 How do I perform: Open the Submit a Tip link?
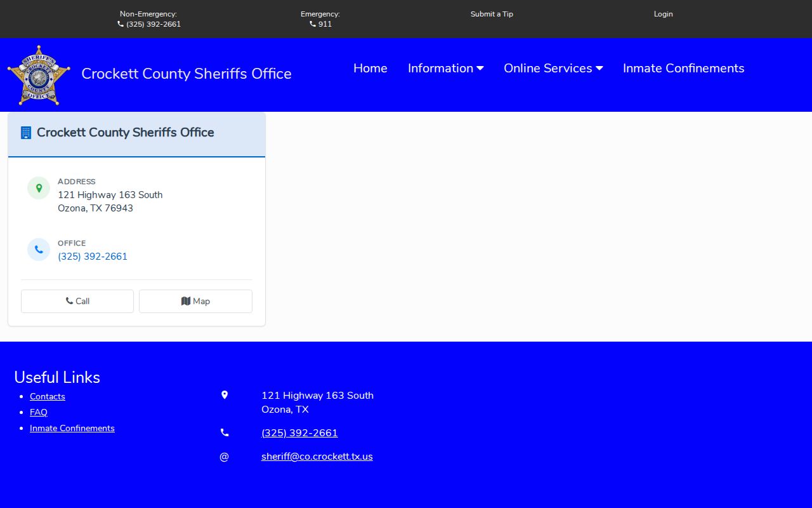[x=492, y=14]
